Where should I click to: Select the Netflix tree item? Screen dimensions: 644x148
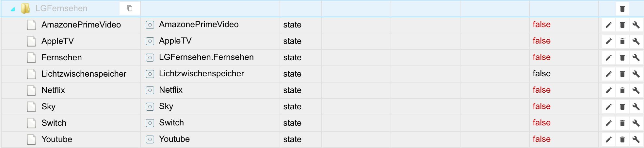[x=53, y=90]
